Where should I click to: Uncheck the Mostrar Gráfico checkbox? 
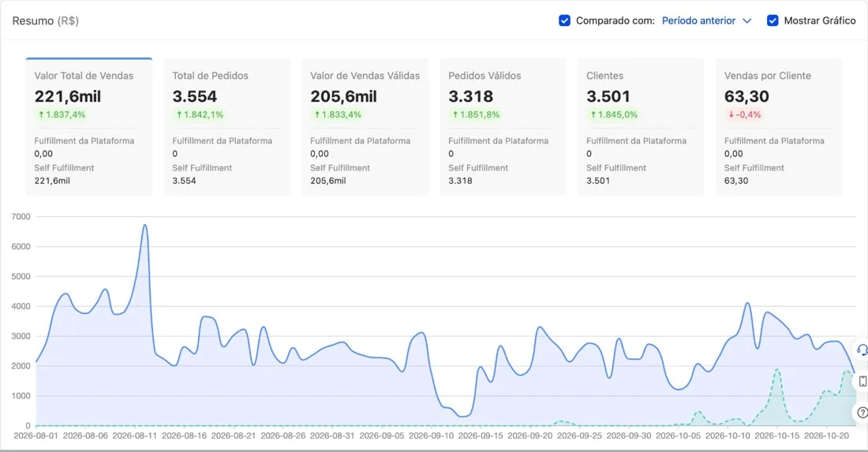pos(773,21)
